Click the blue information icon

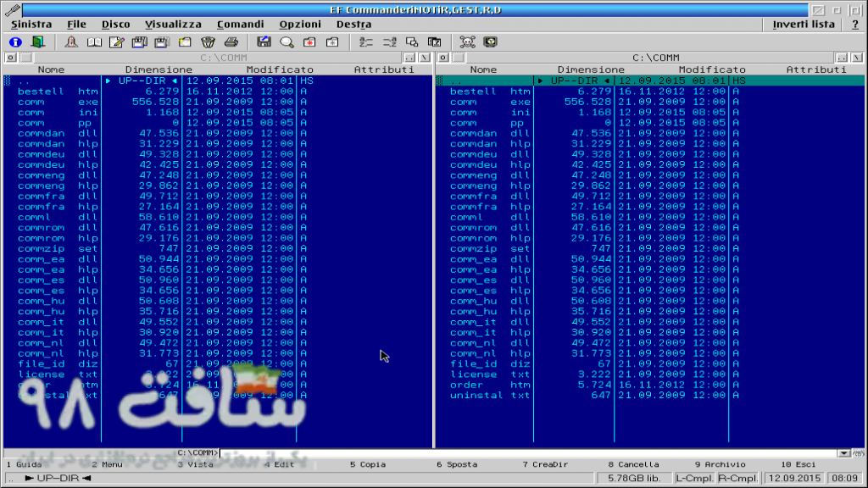pyautogui.click(x=15, y=42)
